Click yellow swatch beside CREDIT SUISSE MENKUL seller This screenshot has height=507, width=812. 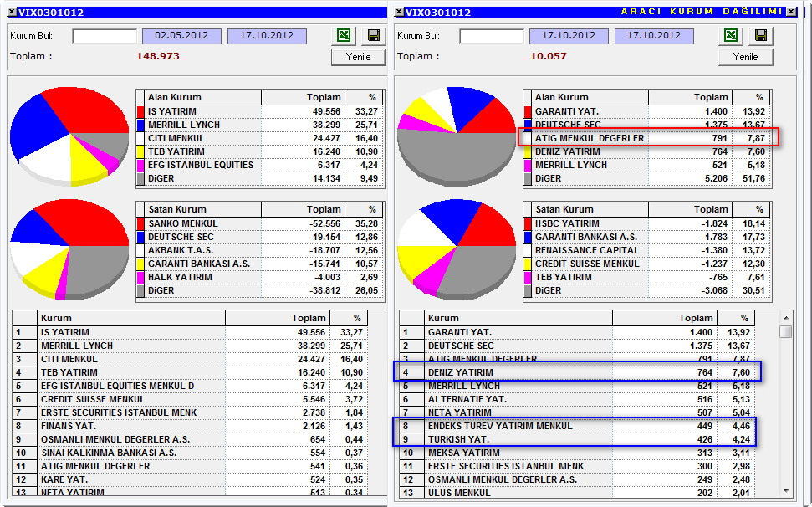tap(528, 264)
